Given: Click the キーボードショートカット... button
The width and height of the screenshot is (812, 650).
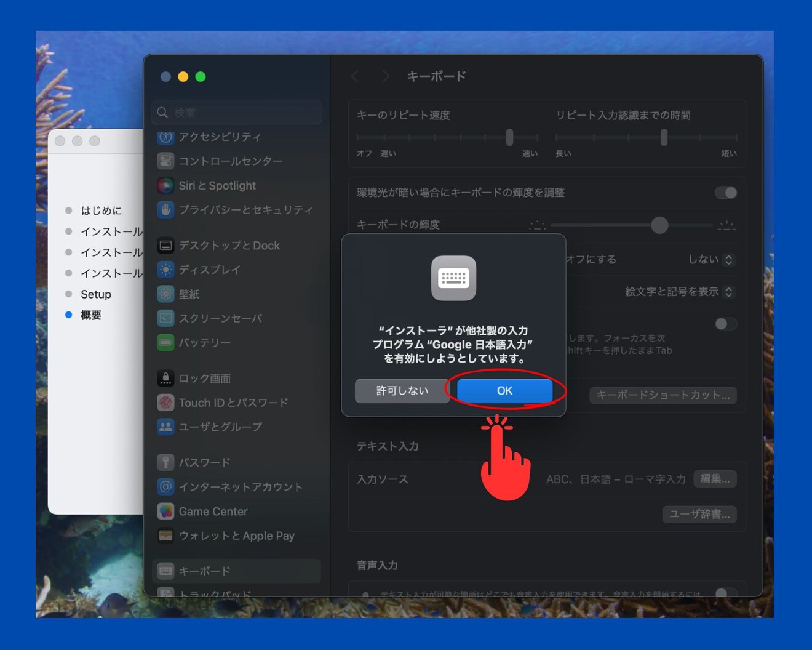Looking at the screenshot, I should click(x=663, y=395).
